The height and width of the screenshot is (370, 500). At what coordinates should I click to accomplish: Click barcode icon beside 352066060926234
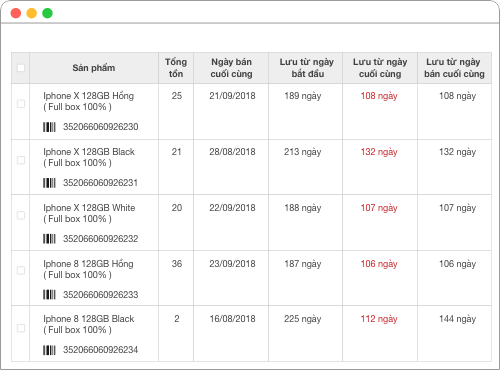[x=49, y=350]
